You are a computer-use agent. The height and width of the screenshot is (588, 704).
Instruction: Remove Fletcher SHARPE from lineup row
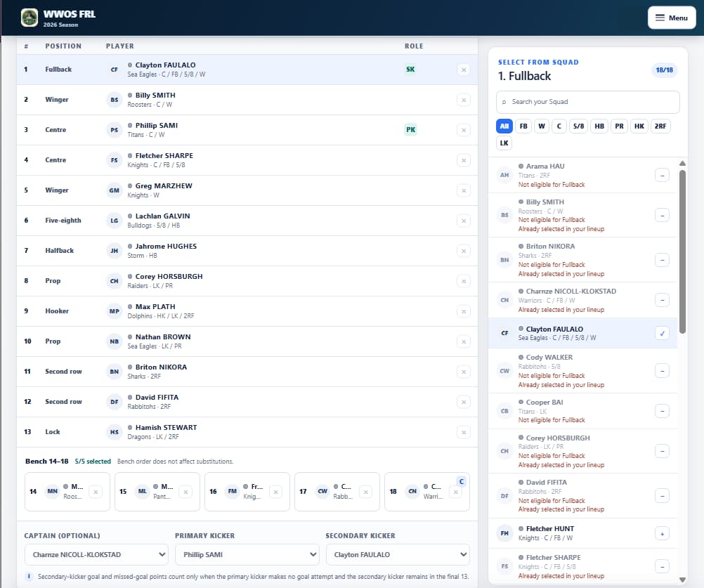[463, 160]
